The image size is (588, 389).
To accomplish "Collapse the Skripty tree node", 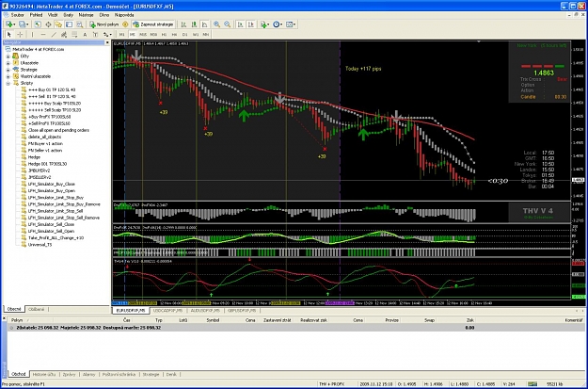I will (8, 83).
